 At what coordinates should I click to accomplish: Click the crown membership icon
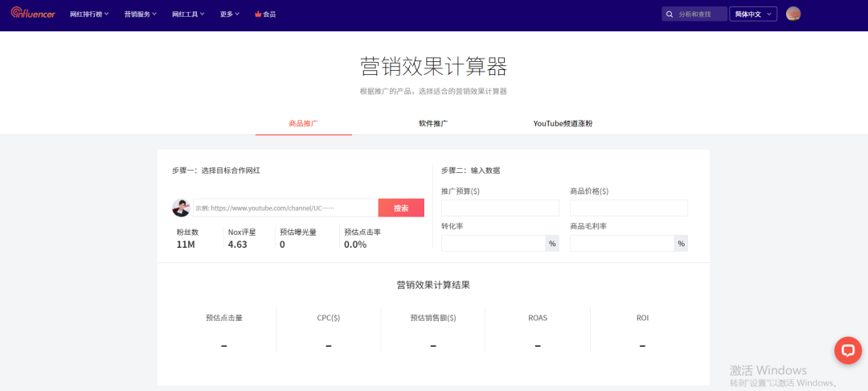point(258,14)
